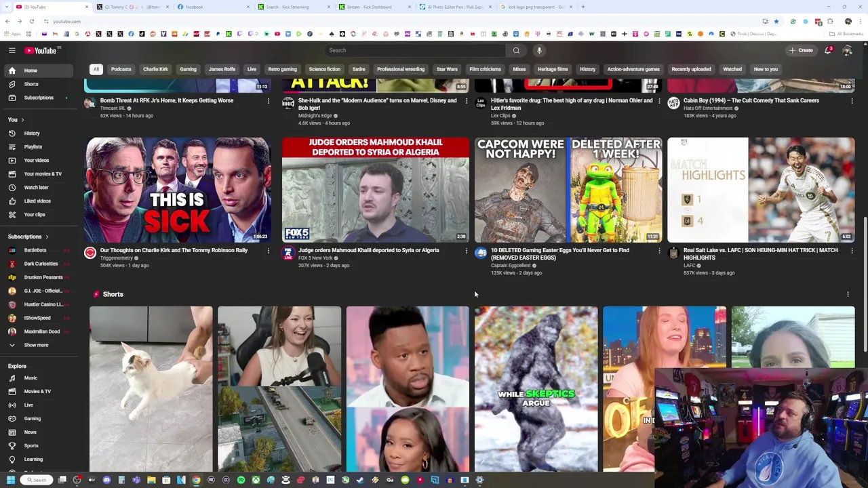Select the Charlie Kirk filter chip

click(155, 69)
